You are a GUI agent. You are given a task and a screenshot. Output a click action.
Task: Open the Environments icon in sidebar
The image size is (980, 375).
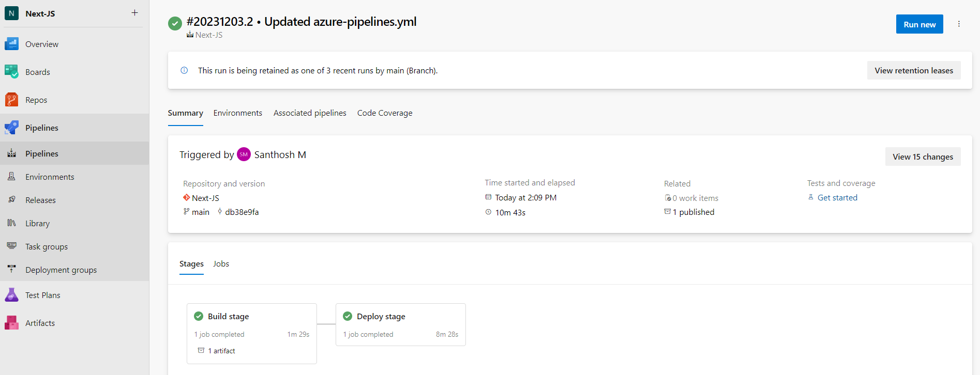(11, 177)
